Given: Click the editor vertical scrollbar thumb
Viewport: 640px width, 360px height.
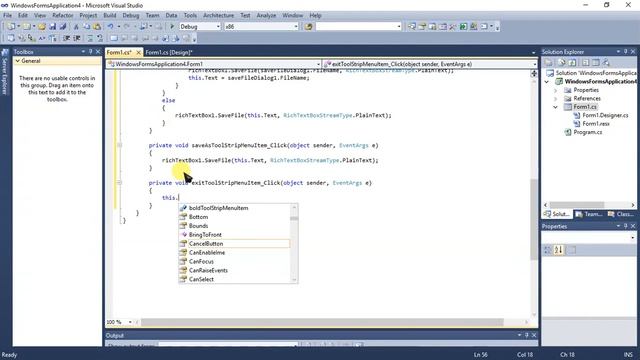Looking at the screenshot, I should (x=534, y=220).
